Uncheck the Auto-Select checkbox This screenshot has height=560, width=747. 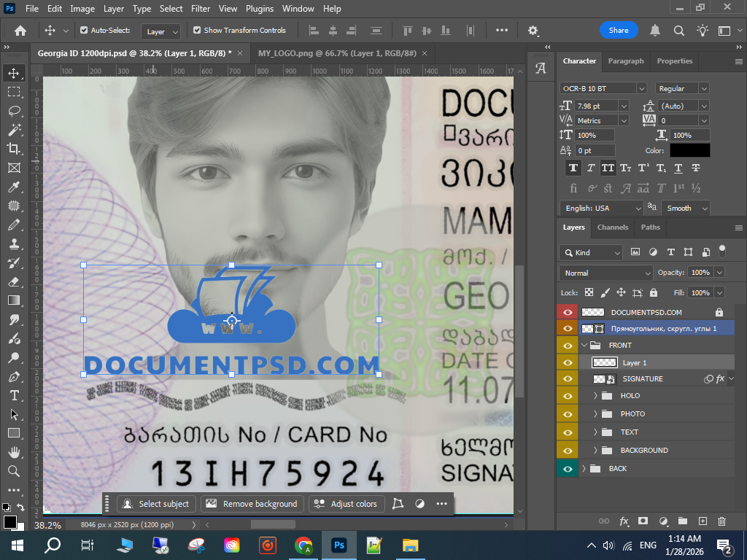(84, 31)
